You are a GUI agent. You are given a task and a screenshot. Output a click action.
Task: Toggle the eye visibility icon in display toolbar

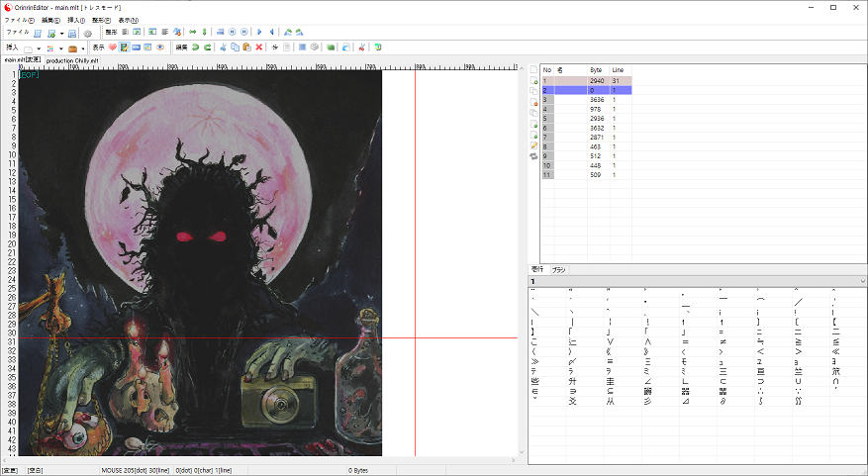click(x=159, y=47)
